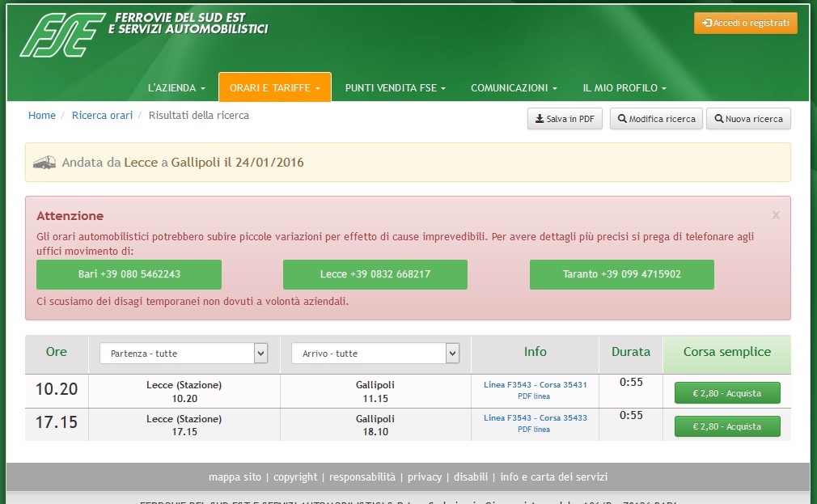Open the IL MIO PROFILO menu
The height and width of the screenshot is (504, 817).
click(x=624, y=88)
